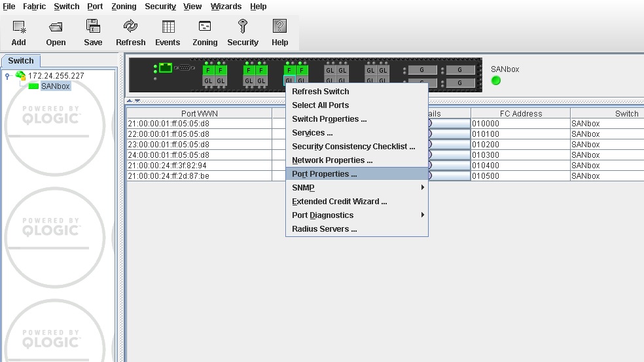Click the up arrow on pane divider
Screen dimensions: 644x362
130,101
